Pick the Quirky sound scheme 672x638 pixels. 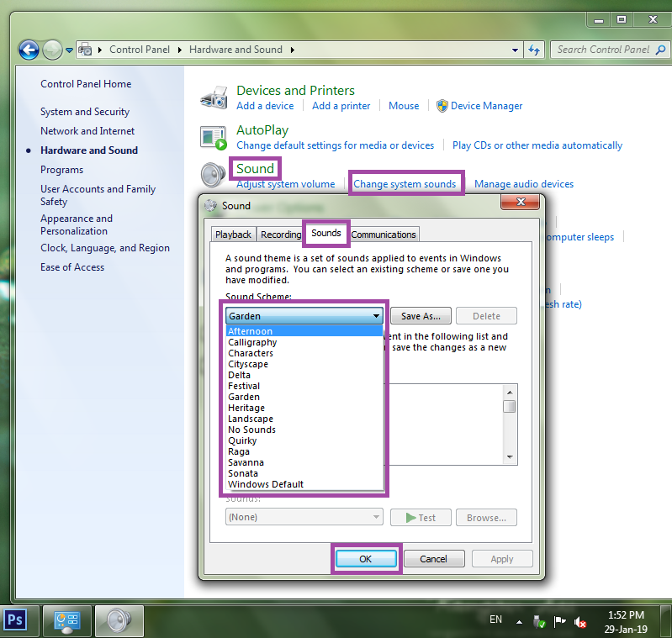pyautogui.click(x=304, y=440)
